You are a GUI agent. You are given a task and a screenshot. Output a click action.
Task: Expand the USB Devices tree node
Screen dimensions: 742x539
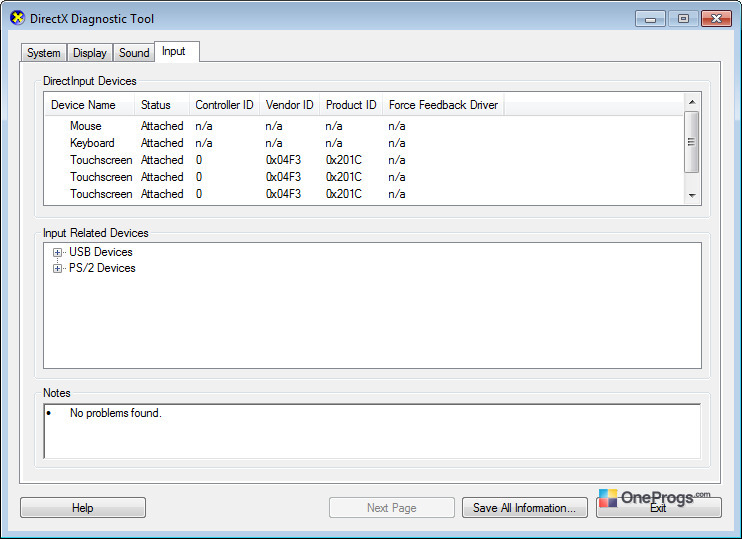click(57, 252)
